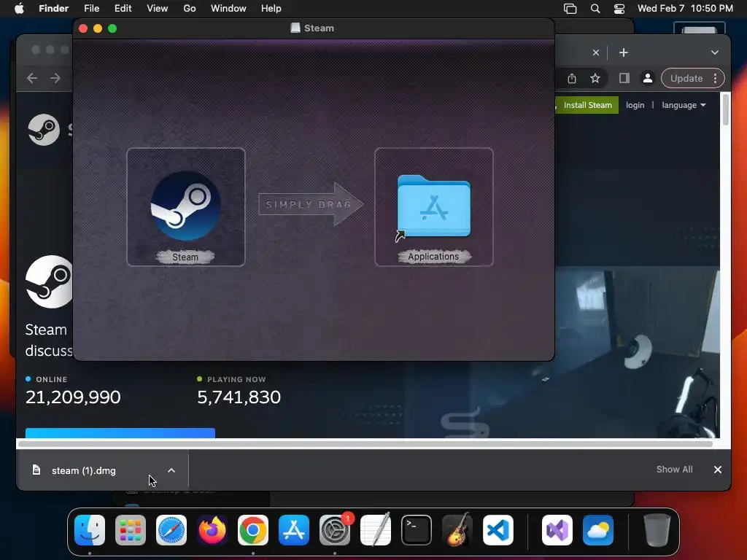Close the downloads bar

(718, 470)
